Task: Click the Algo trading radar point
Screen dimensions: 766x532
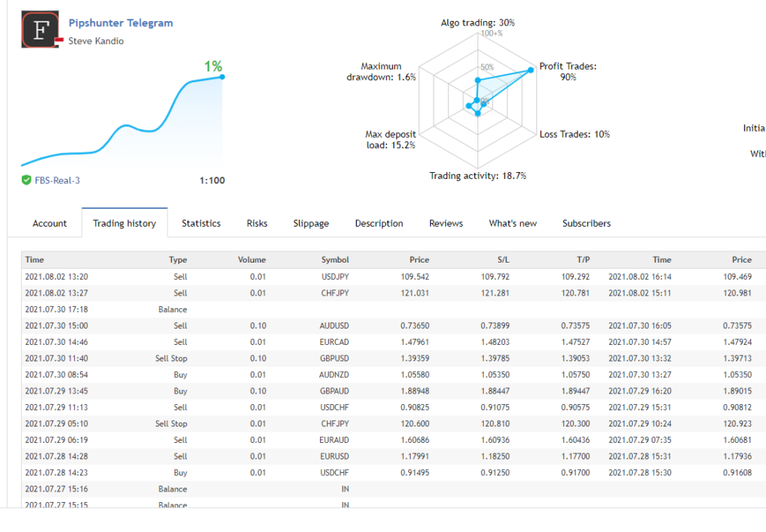Action: [x=478, y=80]
